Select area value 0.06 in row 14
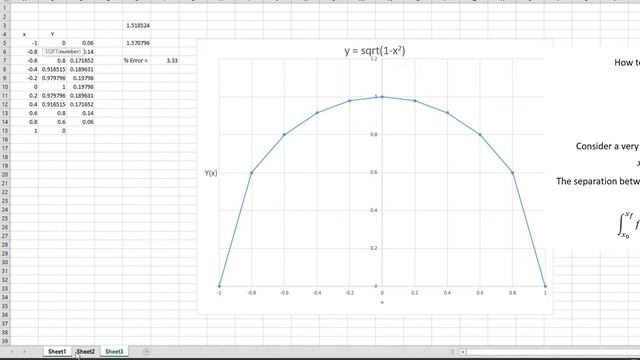The image size is (640, 360). click(80, 122)
